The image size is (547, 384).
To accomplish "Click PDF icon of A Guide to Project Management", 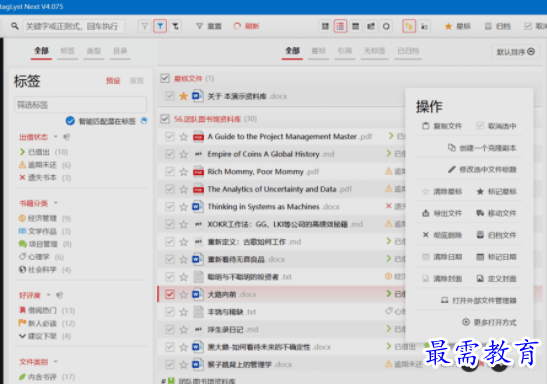I will click(198, 137).
